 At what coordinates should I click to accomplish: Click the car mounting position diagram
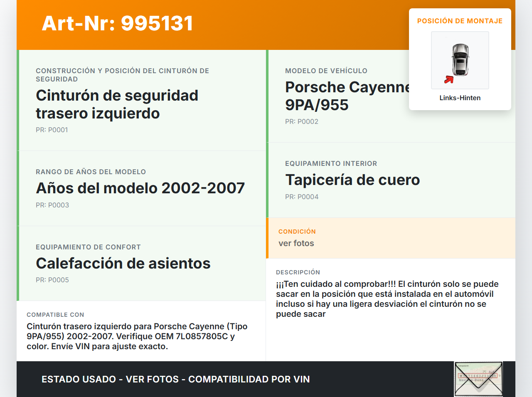pyautogui.click(x=460, y=60)
